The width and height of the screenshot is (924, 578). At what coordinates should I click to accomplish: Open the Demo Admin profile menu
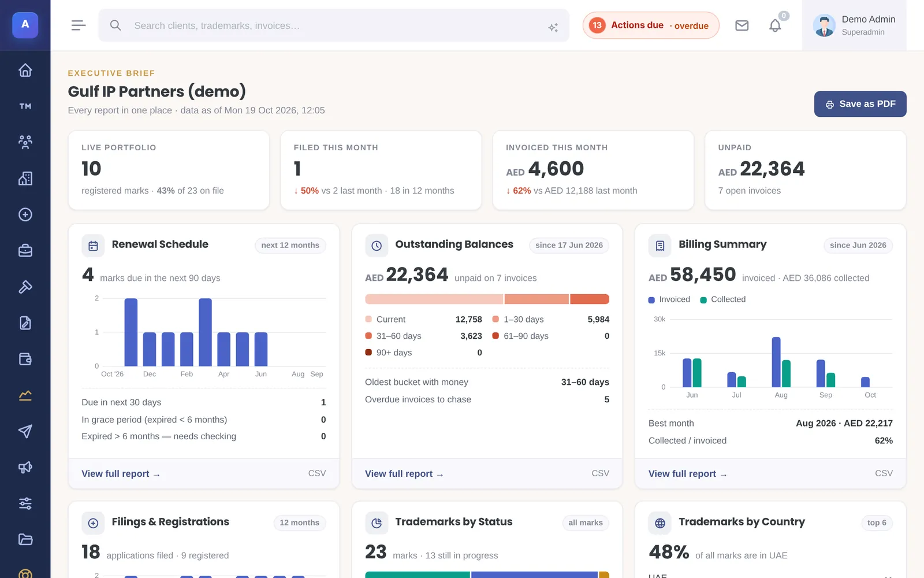pyautogui.click(x=854, y=25)
